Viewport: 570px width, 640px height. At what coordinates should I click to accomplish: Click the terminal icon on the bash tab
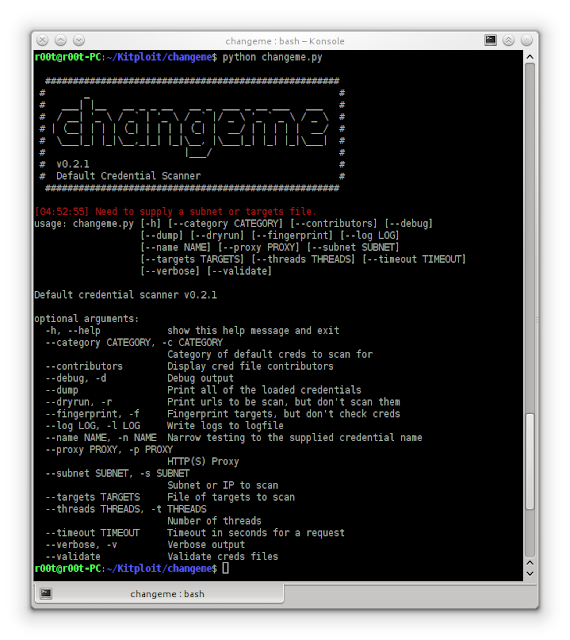coord(46,593)
